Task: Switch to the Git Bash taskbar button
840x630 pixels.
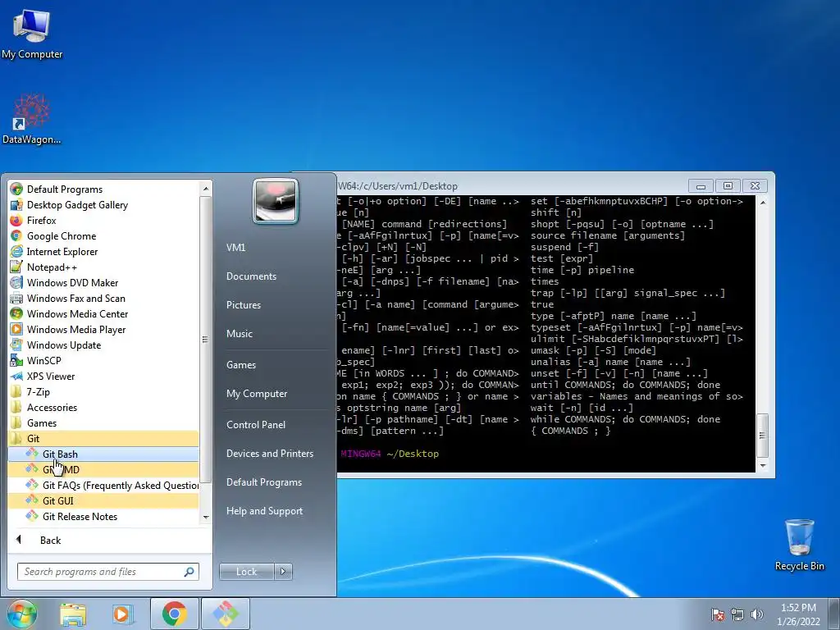Action: (226, 614)
